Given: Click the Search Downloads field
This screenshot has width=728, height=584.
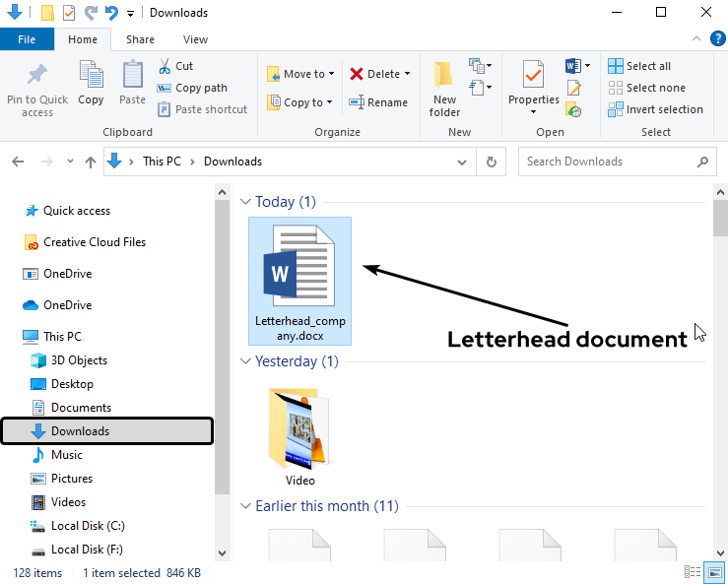Looking at the screenshot, I should pyautogui.click(x=617, y=162).
